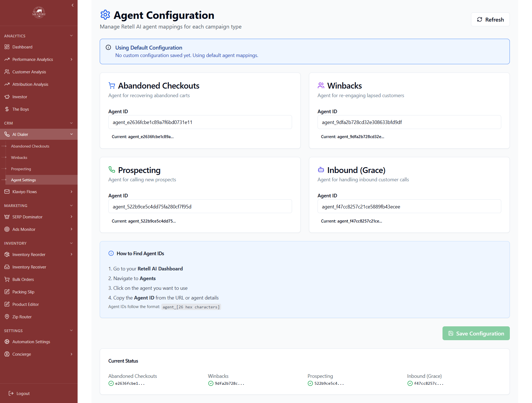
Task: Click the Inventory Receiver inbox icon
Action: [7, 267]
